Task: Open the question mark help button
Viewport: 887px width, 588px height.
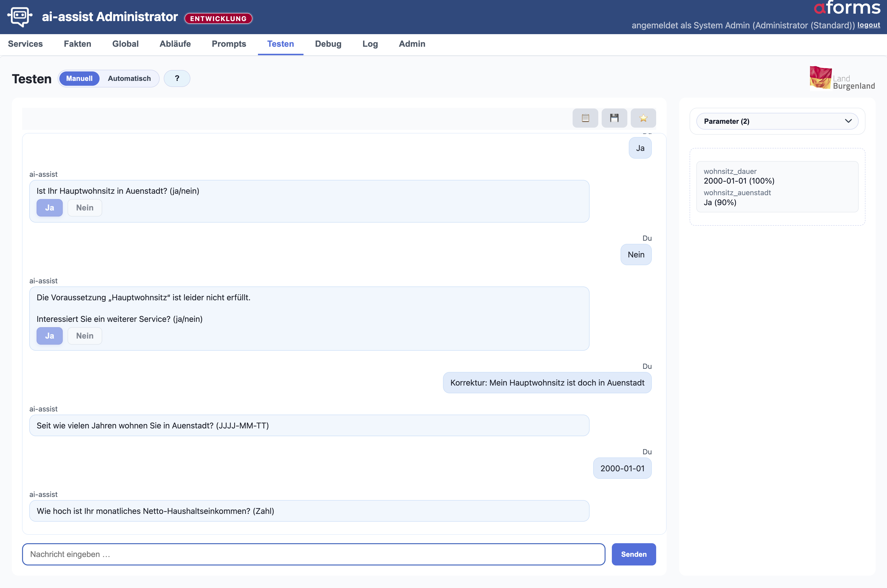Action: pyautogui.click(x=177, y=78)
